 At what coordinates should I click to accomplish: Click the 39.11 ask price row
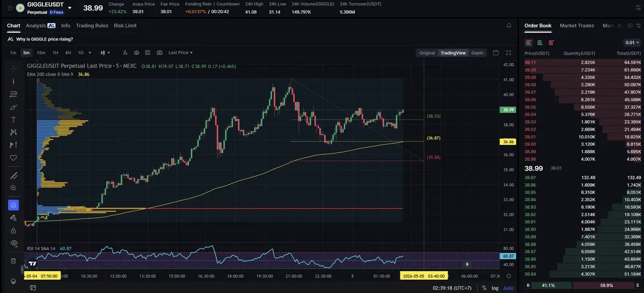(x=582, y=63)
